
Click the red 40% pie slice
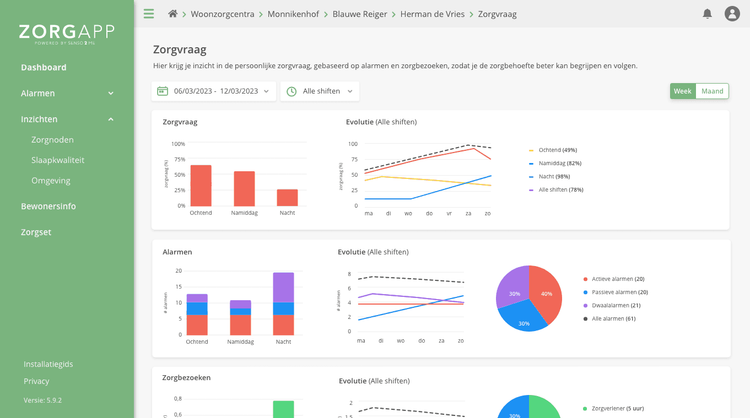pos(546,293)
